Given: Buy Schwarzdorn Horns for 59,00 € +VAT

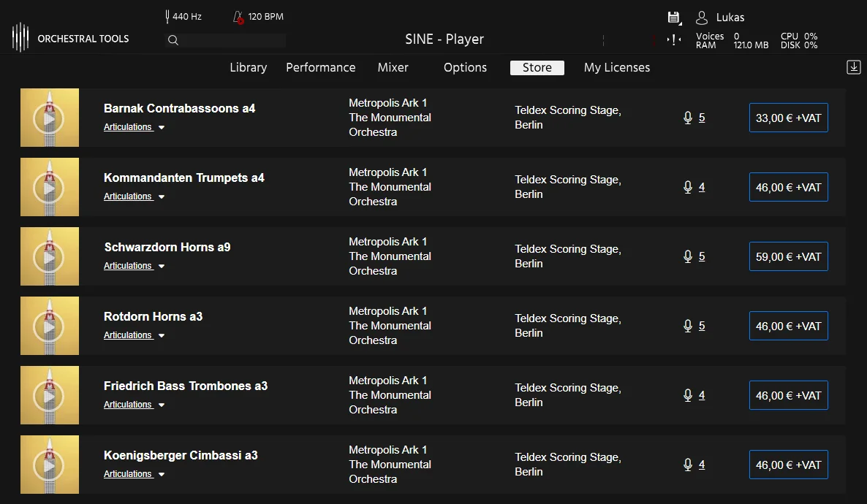Looking at the screenshot, I should (x=789, y=256).
